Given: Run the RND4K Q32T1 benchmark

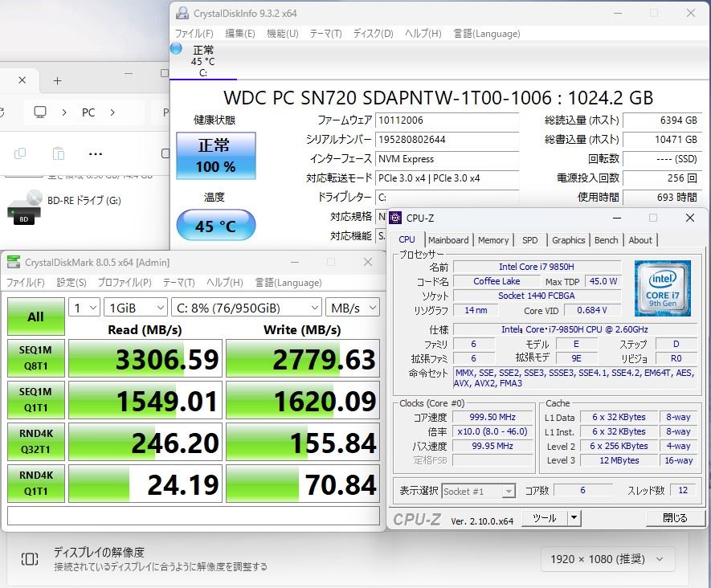Looking at the screenshot, I should (x=36, y=442).
